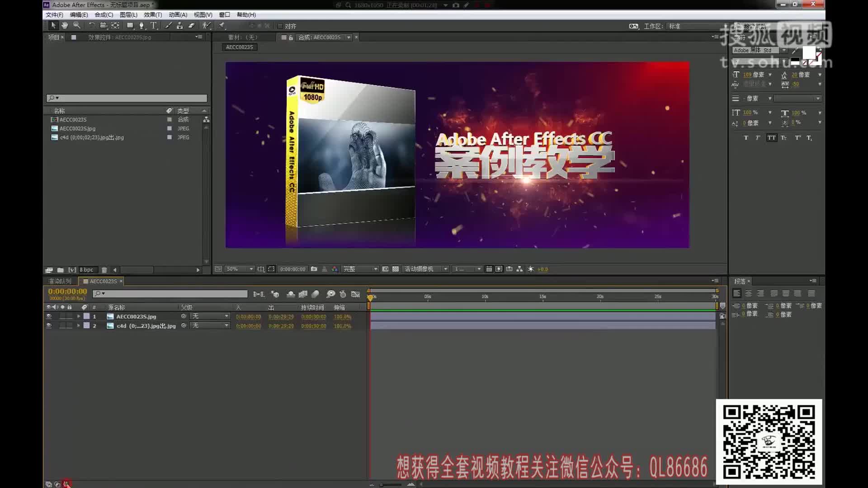Create a new folder in Project panel

(60, 270)
